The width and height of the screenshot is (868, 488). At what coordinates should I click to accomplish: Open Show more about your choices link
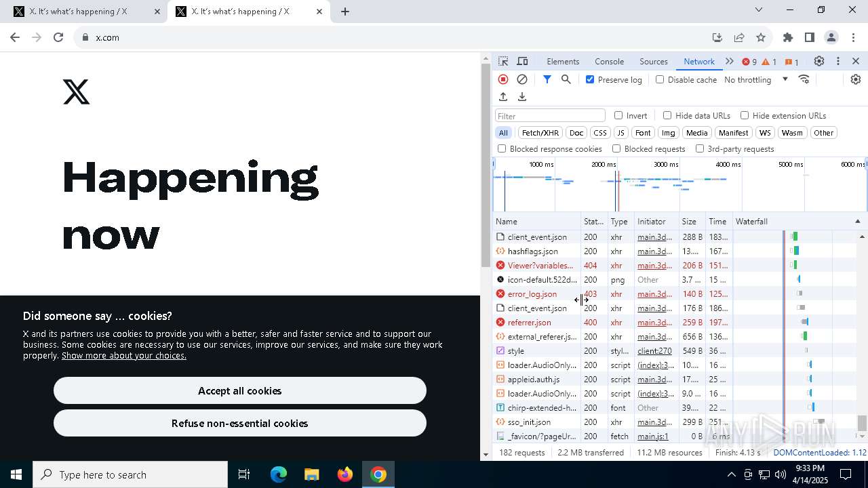pos(124,355)
